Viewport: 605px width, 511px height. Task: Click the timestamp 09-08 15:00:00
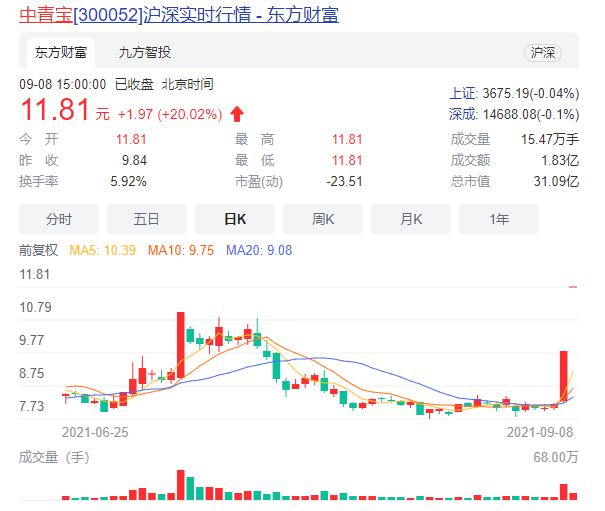click(63, 84)
